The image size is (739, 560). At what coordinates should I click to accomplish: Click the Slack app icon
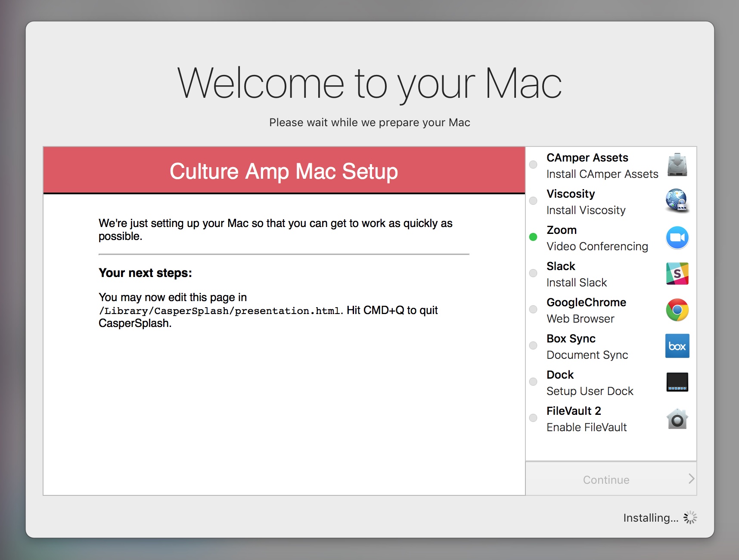(677, 274)
